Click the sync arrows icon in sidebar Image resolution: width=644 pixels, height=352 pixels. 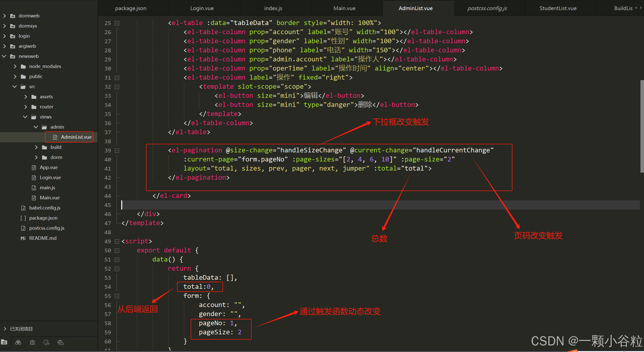(46, 342)
